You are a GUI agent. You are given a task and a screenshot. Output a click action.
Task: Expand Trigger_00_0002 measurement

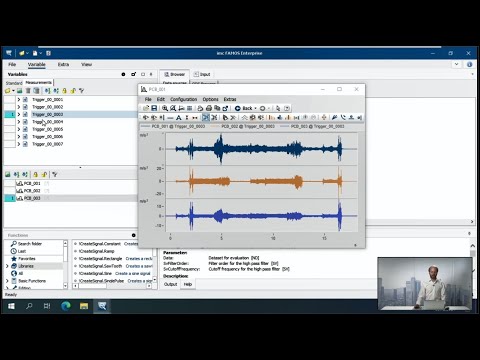(19, 107)
